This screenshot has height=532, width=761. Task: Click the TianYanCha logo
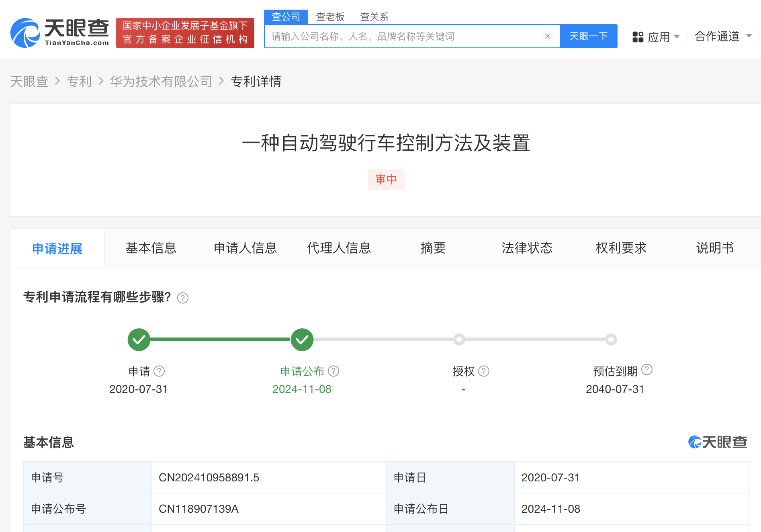click(59, 33)
